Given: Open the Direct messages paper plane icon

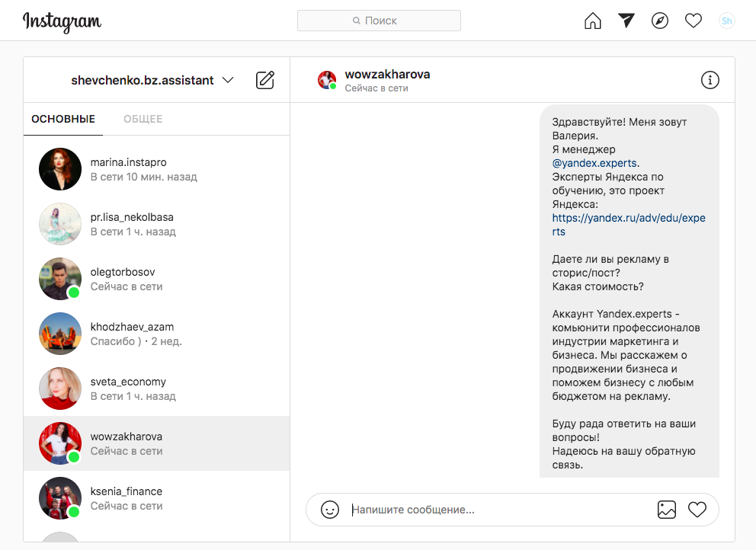Looking at the screenshot, I should (x=626, y=21).
